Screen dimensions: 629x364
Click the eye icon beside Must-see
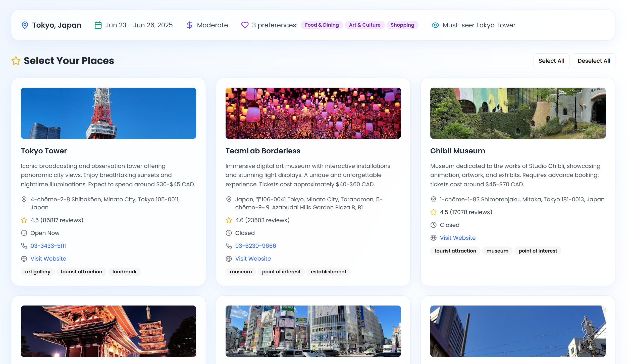tap(435, 25)
